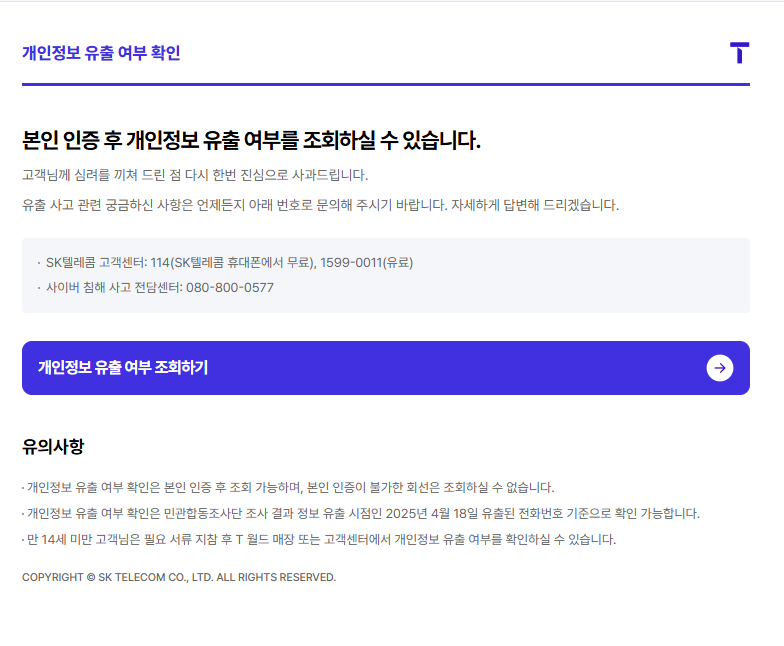Click the 사이버 침해 사고 전담센터: 080-800-0577 line

160,288
